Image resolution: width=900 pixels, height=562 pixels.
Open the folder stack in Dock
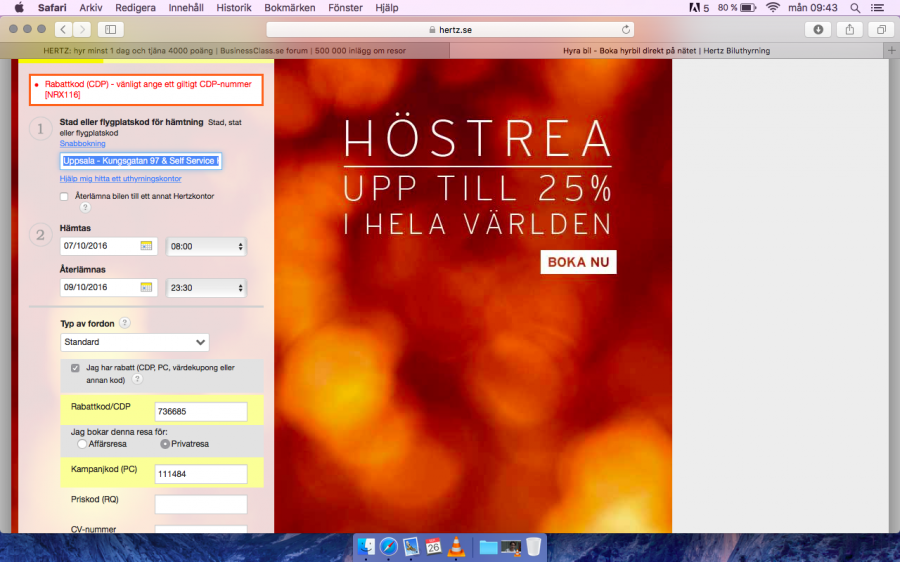point(488,548)
